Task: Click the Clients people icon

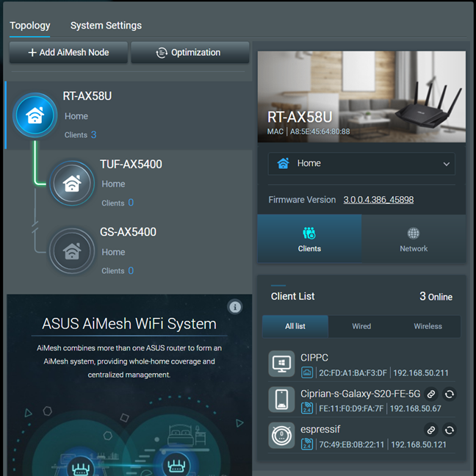Action: click(x=309, y=233)
